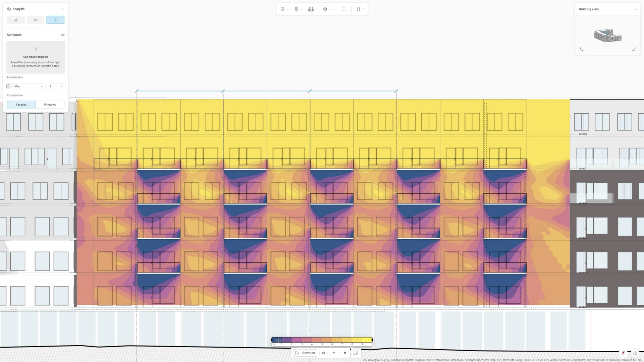Open the May month dropdown

pyautogui.click(x=29, y=86)
